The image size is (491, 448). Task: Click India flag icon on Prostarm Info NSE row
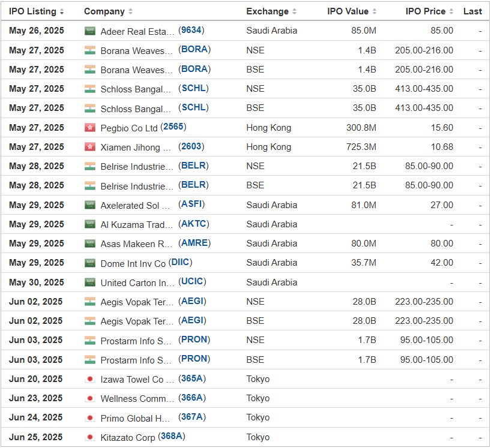pos(90,341)
